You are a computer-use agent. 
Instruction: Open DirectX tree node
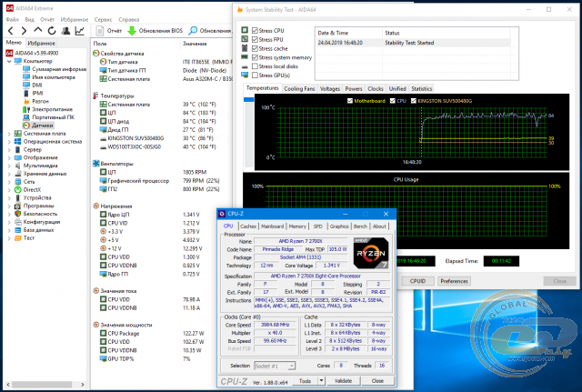pos(32,190)
